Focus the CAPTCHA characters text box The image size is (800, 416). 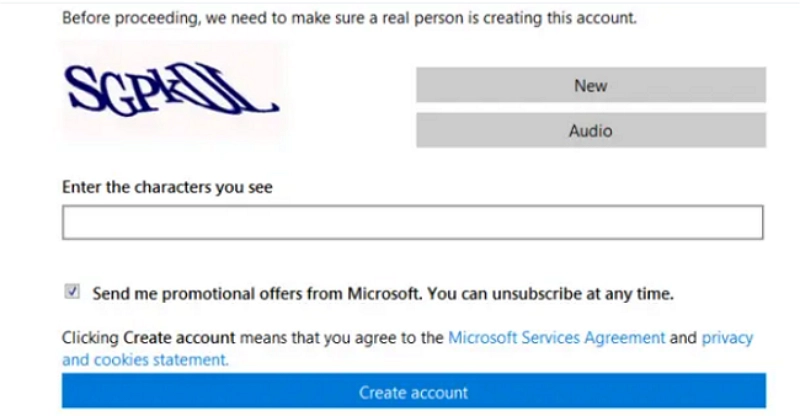412,222
